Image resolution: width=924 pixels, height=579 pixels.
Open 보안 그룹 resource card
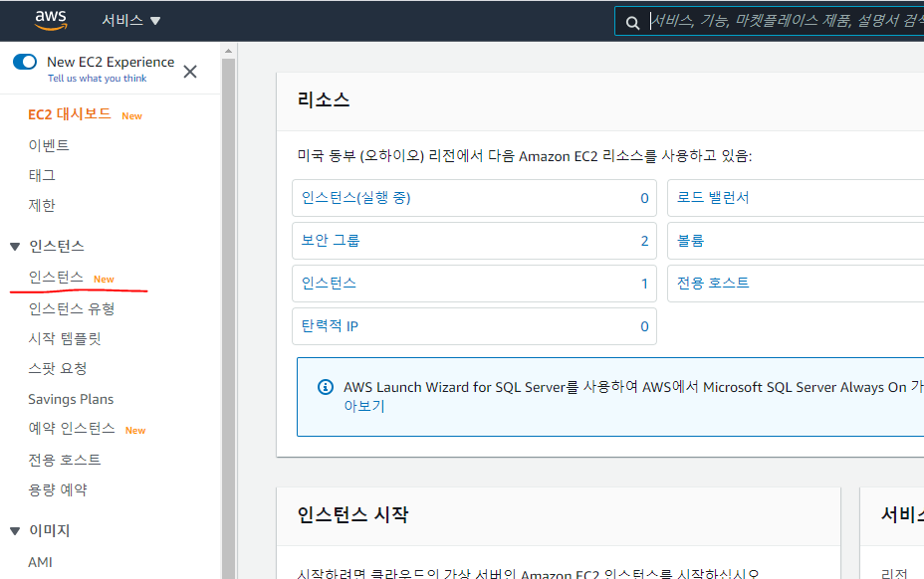[x=474, y=241]
